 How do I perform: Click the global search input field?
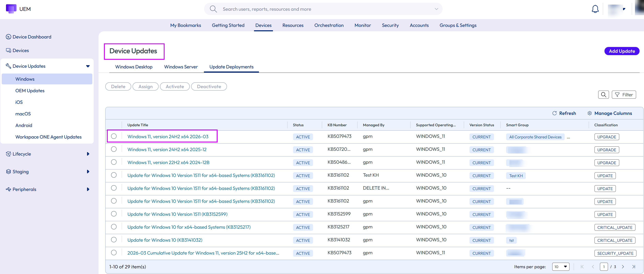(x=323, y=9)
